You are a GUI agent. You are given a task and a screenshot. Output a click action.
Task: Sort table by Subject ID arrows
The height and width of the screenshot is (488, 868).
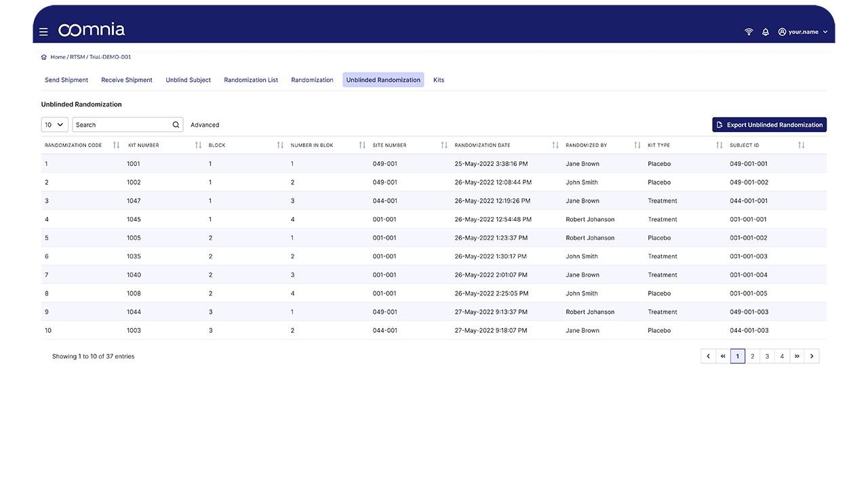tap(801, 145)
